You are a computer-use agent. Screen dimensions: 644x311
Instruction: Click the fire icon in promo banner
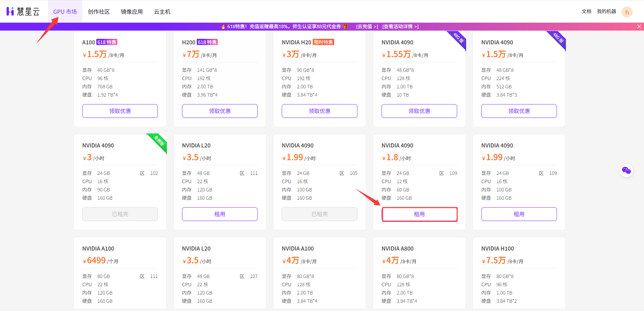223,26
